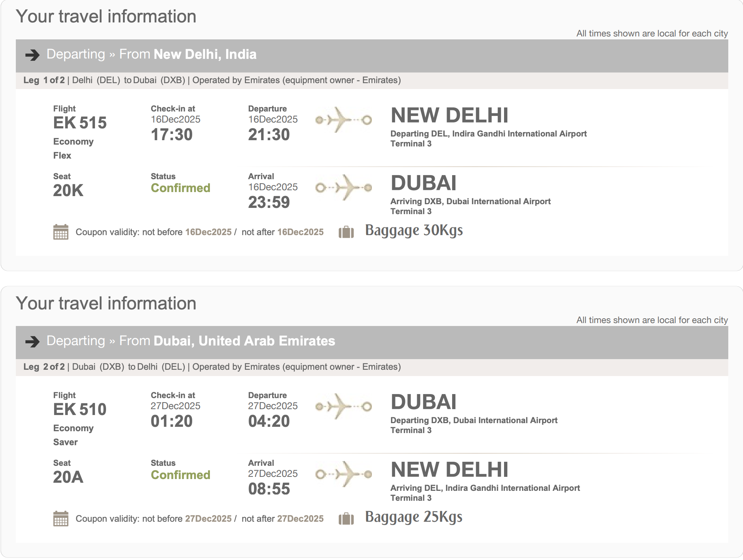Click the plane icon next to 08:55 arrival
The height and width of the screenshot is (560, 743).
point(343,474)
